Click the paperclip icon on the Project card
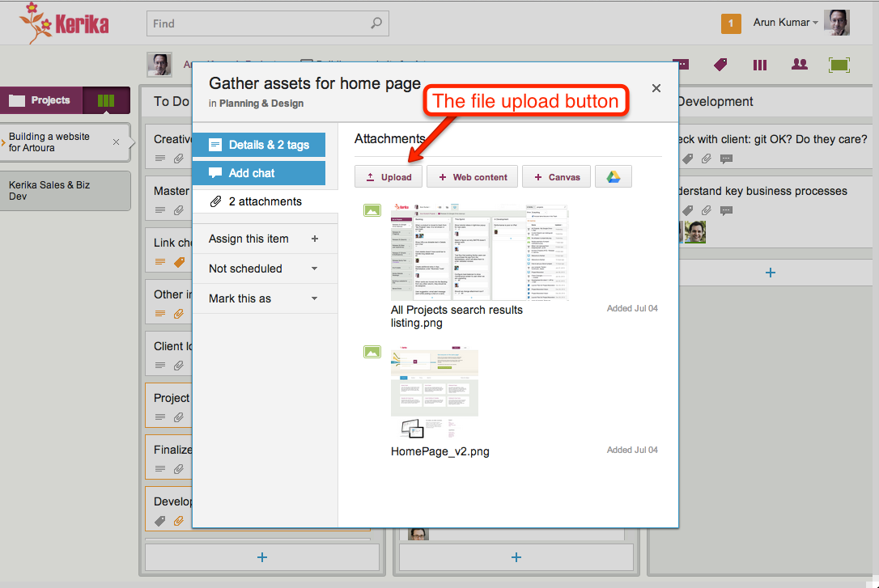 (178, 417)
